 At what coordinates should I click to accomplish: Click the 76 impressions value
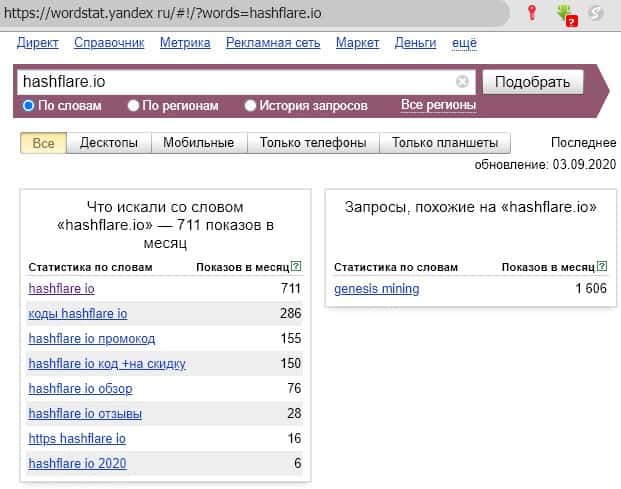pyautogui.click(x=294, y=388)
